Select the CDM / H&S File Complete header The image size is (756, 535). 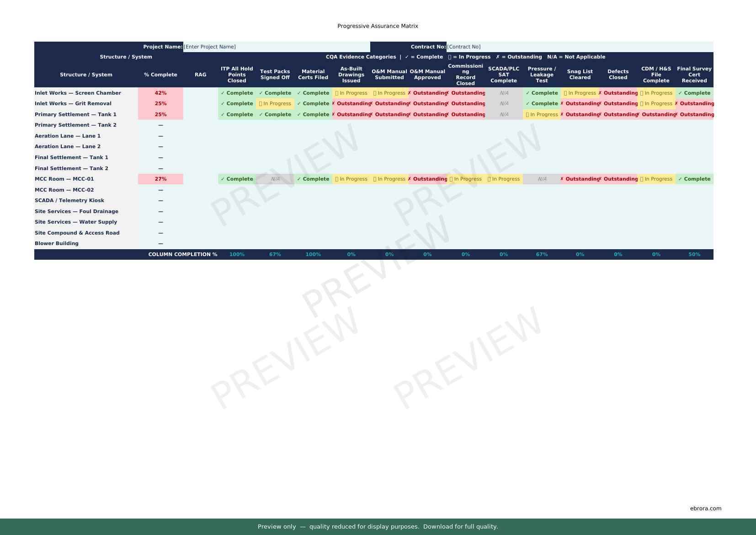coord(656,75)
